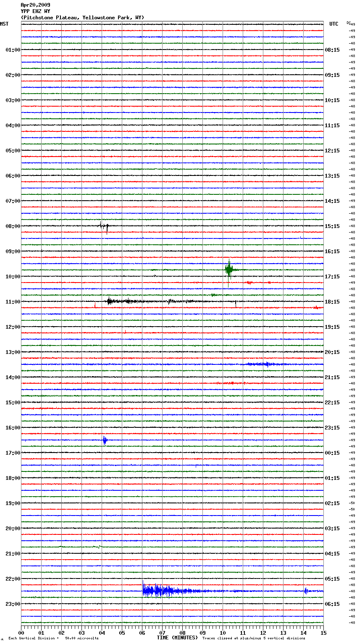
Task: Select the 06:00 MST time label
Action: click(x=13, y=176)
